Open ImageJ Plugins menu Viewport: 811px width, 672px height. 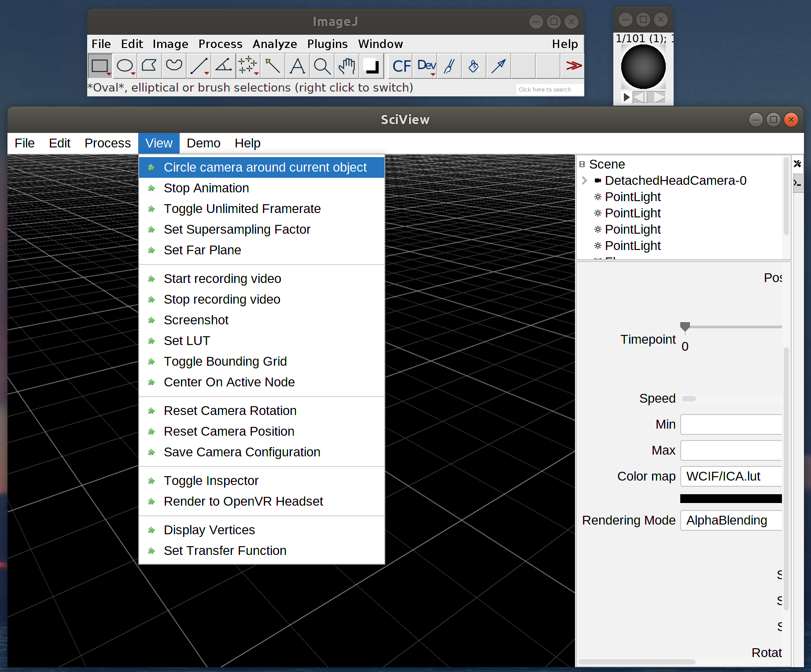328,44
